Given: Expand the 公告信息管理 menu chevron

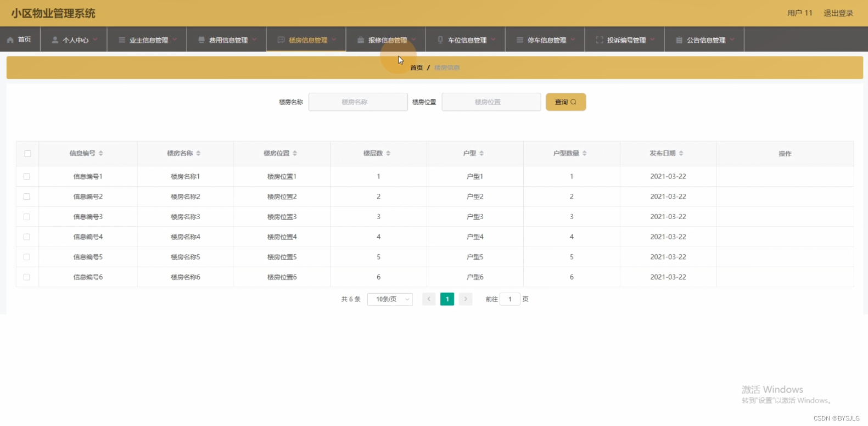Looking at the screenshot, I should tap(732, 40).
